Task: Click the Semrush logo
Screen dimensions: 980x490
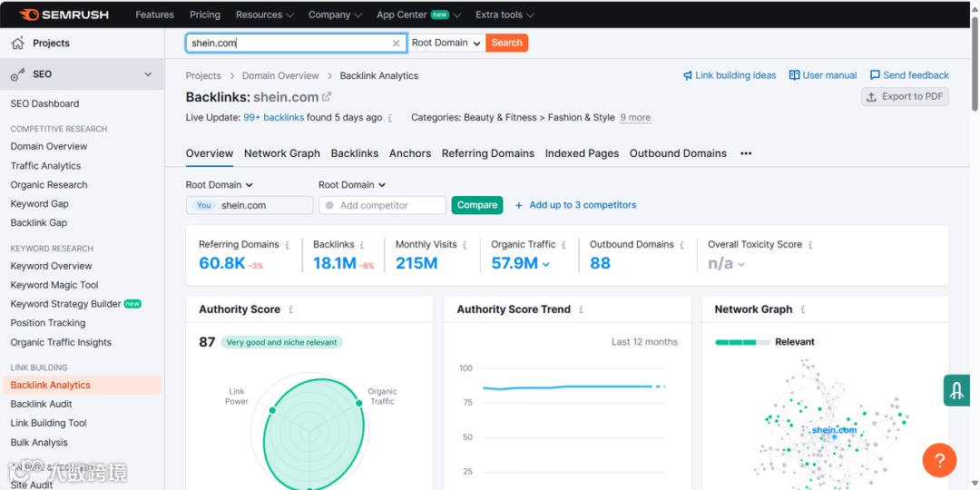Action: [x=65, y=15]
